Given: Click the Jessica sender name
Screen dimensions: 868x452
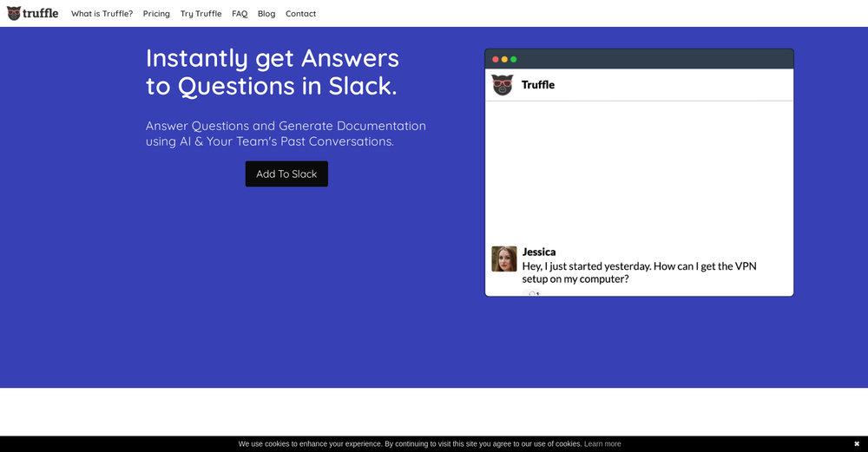Looking at the screenshot, I should point(539,252).
